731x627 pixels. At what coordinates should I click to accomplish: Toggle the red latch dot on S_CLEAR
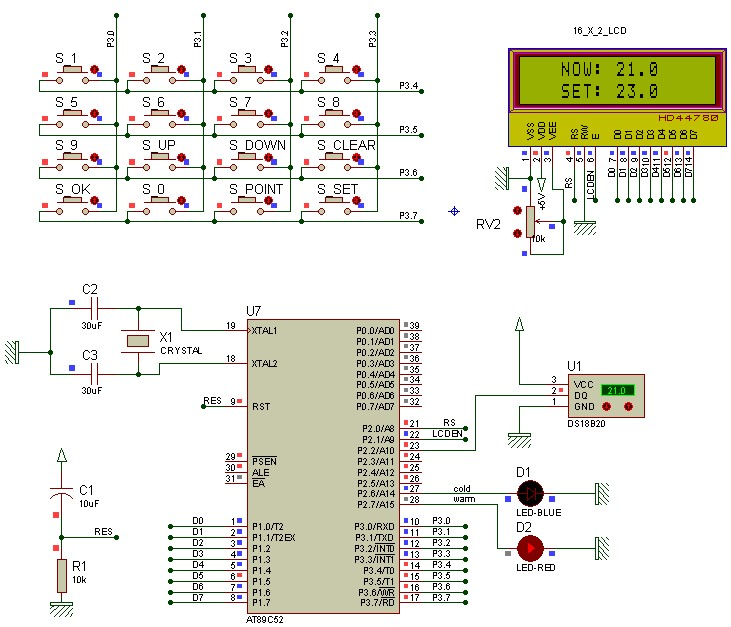(x=357, y=157)
